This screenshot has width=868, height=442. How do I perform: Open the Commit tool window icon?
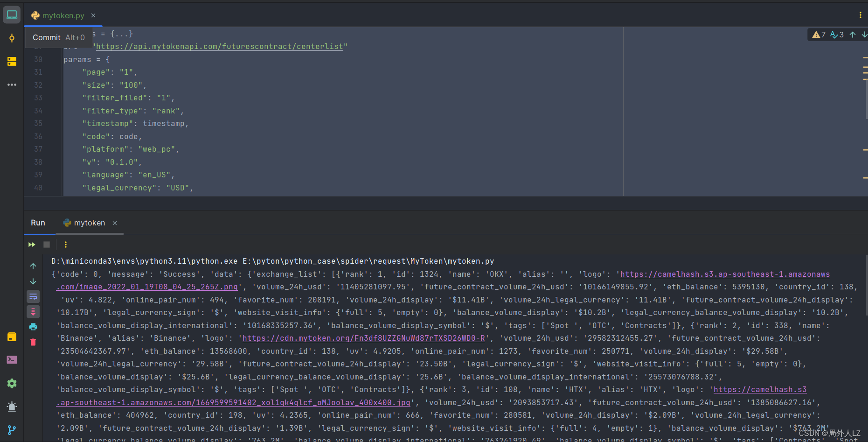coord(12,38)
